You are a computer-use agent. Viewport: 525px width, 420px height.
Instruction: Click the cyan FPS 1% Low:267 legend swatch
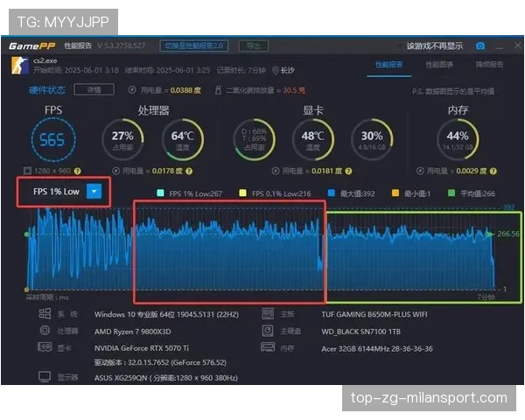tap(160, 192)
